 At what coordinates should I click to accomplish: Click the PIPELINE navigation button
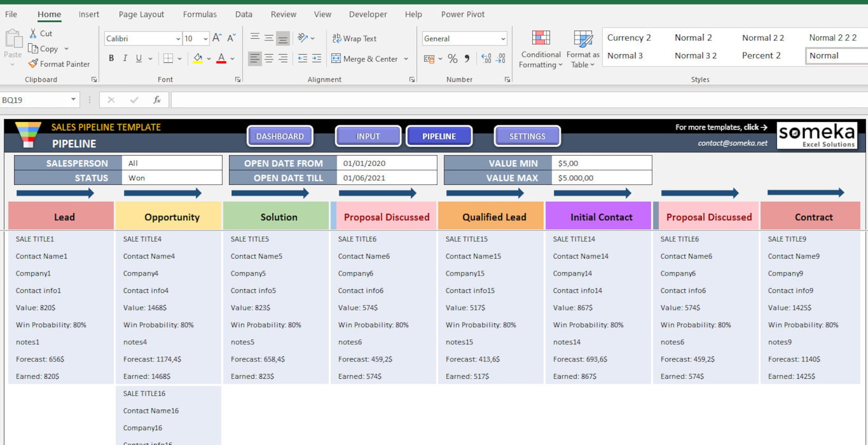pos(439,136)
